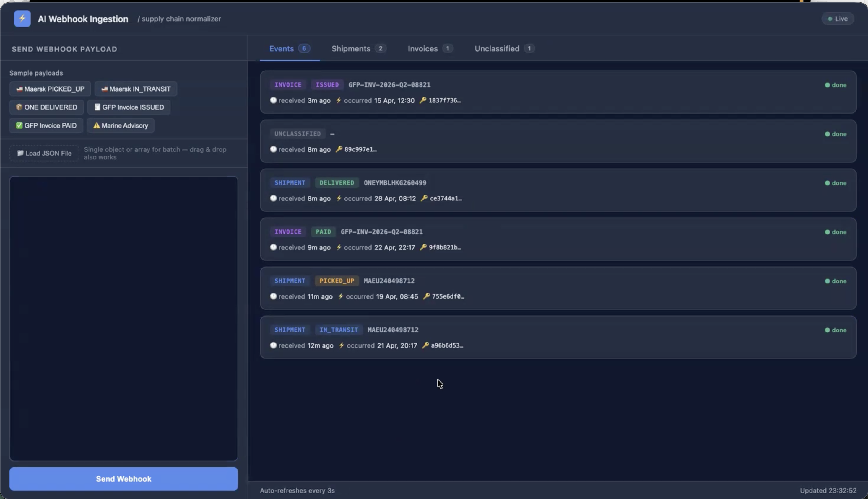The image size is (868, 499).
Task: Load the Maersk IN_TRANSIT sample payload
Action: coord(136,89)
